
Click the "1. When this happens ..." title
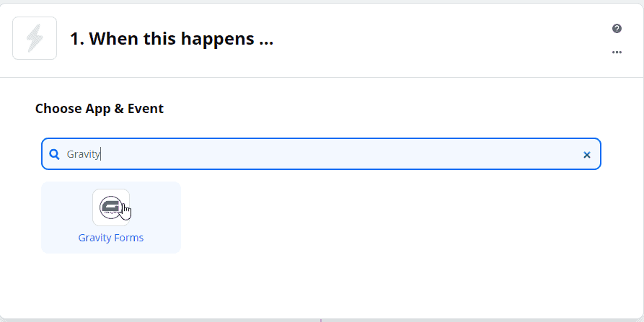[x=172, y=39]
